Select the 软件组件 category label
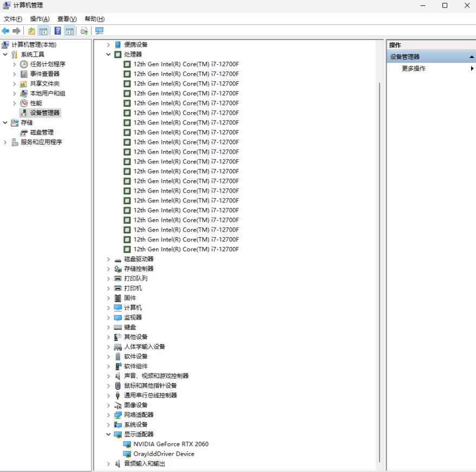The width and height of the screenshot is (476, 472). (x=135, y=366)
